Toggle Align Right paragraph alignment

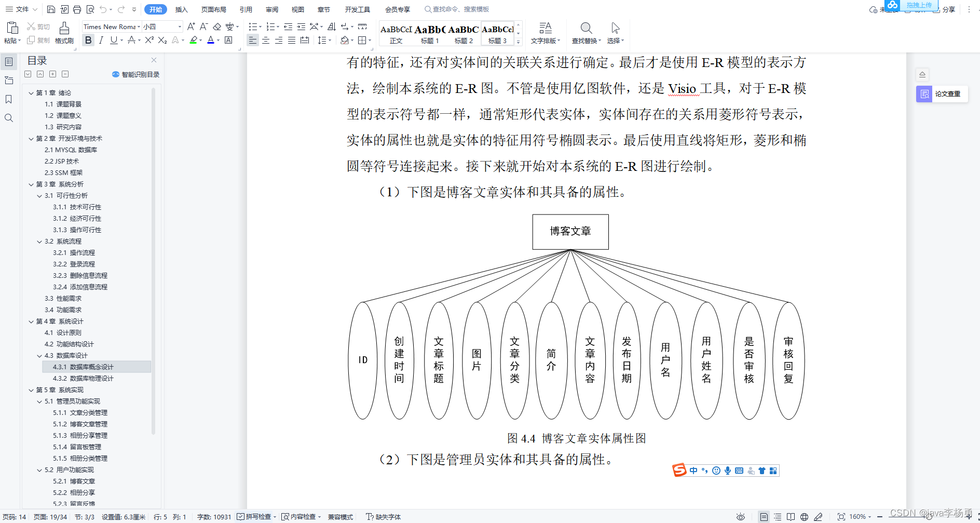point(279,40)
